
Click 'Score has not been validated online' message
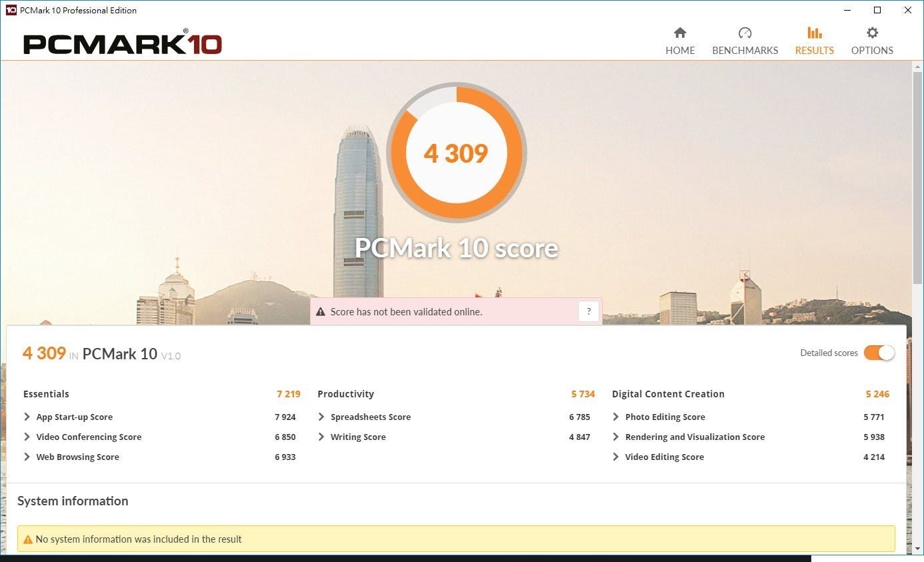click(406, 311)
